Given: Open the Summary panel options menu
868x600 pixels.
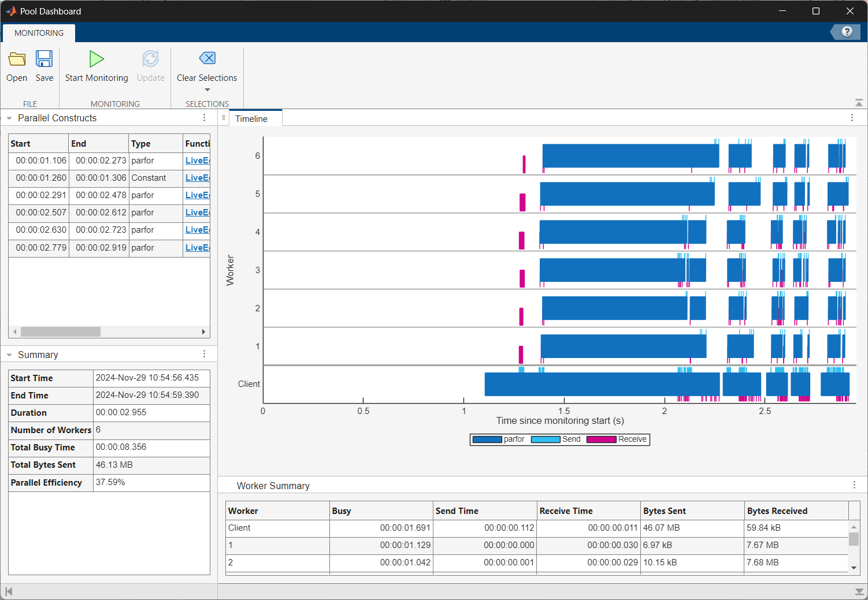Looking at the screenshot, I should [x=204, y=353].
